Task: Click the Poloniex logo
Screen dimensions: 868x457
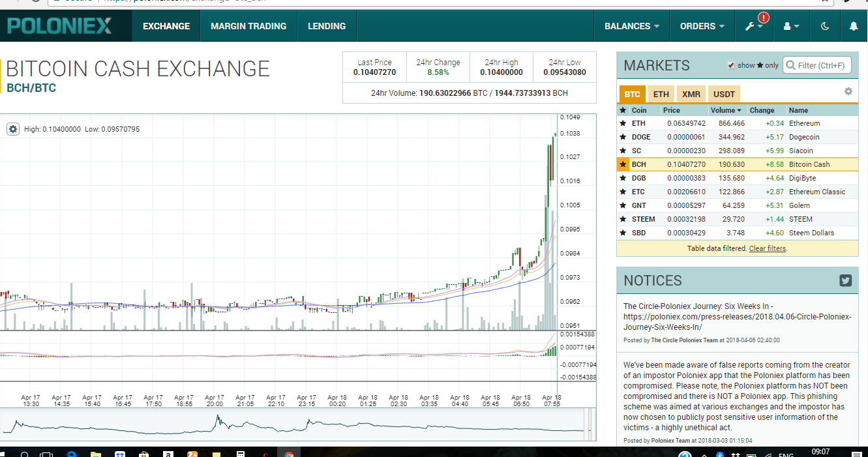Action: pos(60,27)
